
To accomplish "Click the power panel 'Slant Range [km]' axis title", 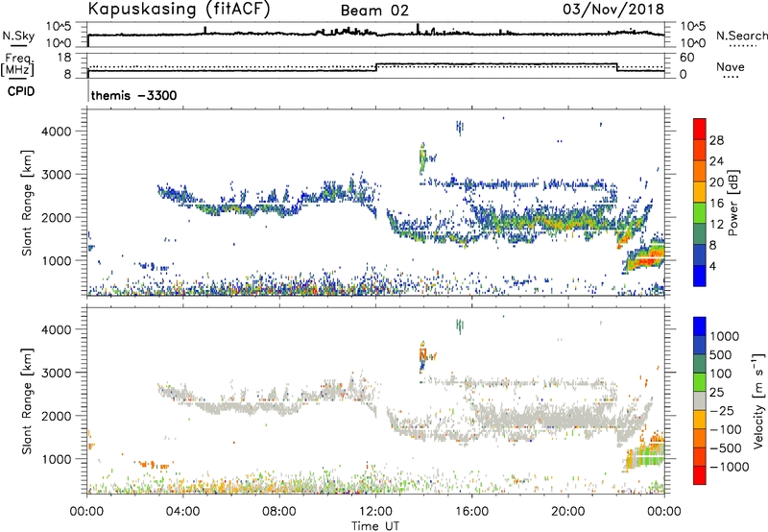I will pyautogui.click(x=27, y=203).
